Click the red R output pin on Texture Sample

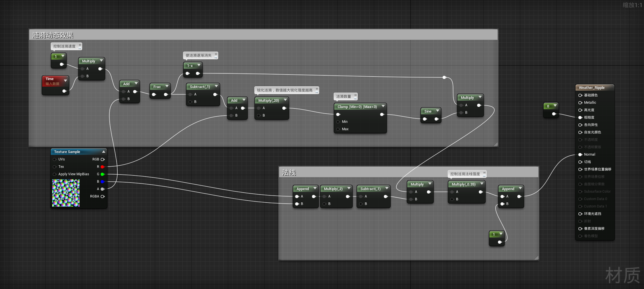(102, 167)
